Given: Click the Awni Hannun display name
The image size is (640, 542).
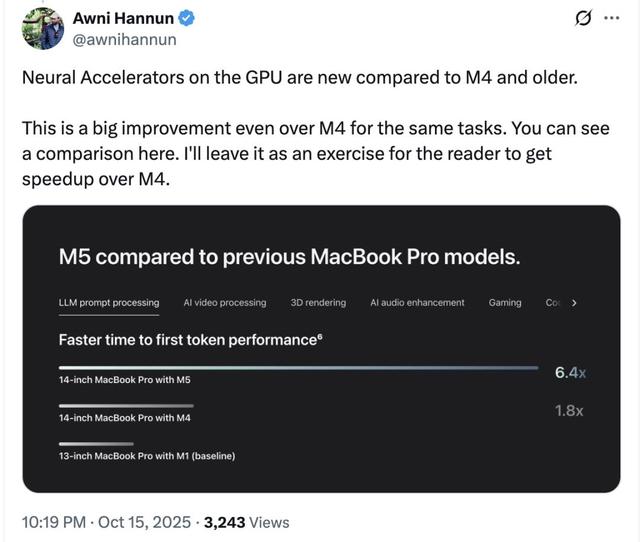Looking at the screenshot, I should pyautogui.click(x=119, y=18).
